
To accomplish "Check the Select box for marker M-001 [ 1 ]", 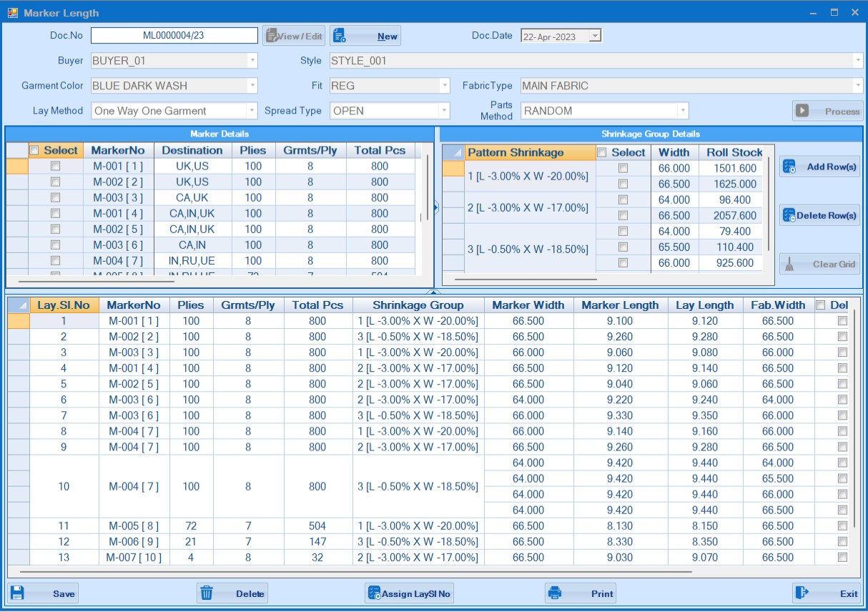I will [55, 166].
